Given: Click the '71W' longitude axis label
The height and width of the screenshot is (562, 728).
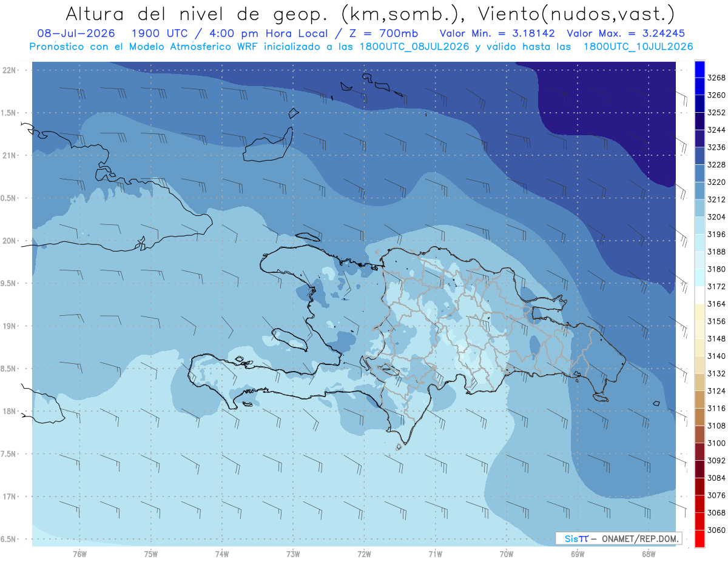Looking at the screenshot, I should click(x=435, y=554).
